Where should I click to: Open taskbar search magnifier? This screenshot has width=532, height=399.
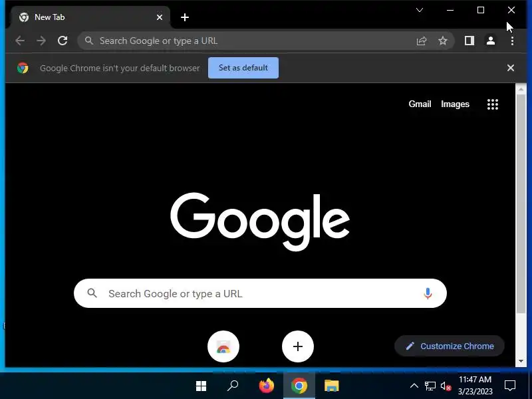coord(233,386)
